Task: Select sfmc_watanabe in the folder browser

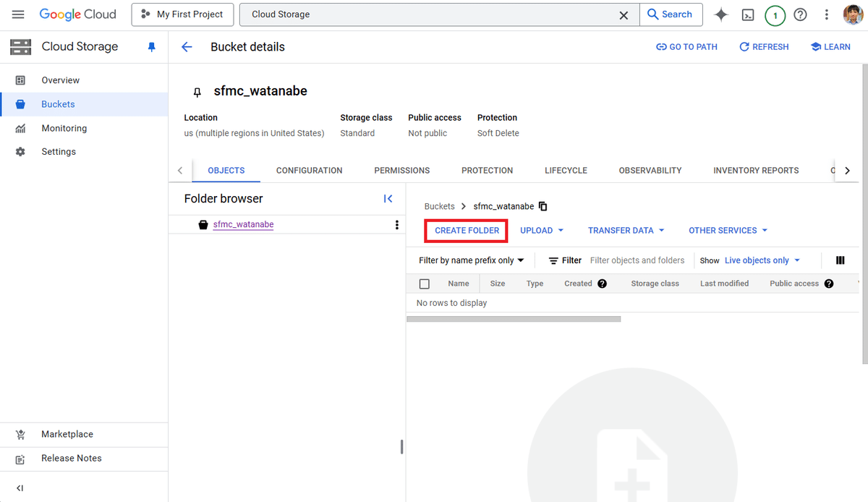Action: [x=243, y=225]
